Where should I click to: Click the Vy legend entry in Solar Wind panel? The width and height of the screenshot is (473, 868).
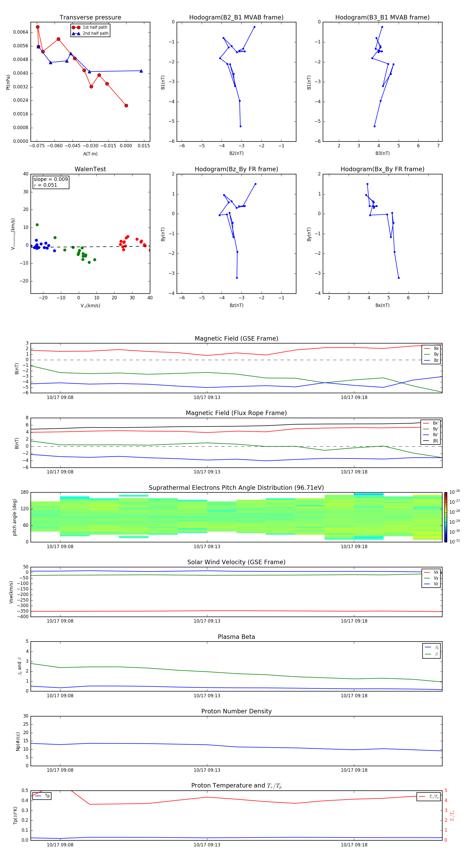[x=431, y=578]
